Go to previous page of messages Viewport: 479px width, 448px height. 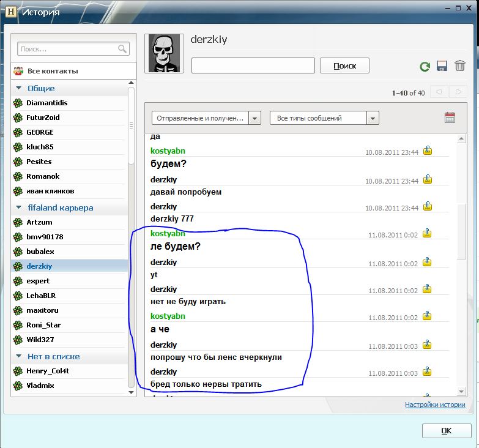point(439,92)
